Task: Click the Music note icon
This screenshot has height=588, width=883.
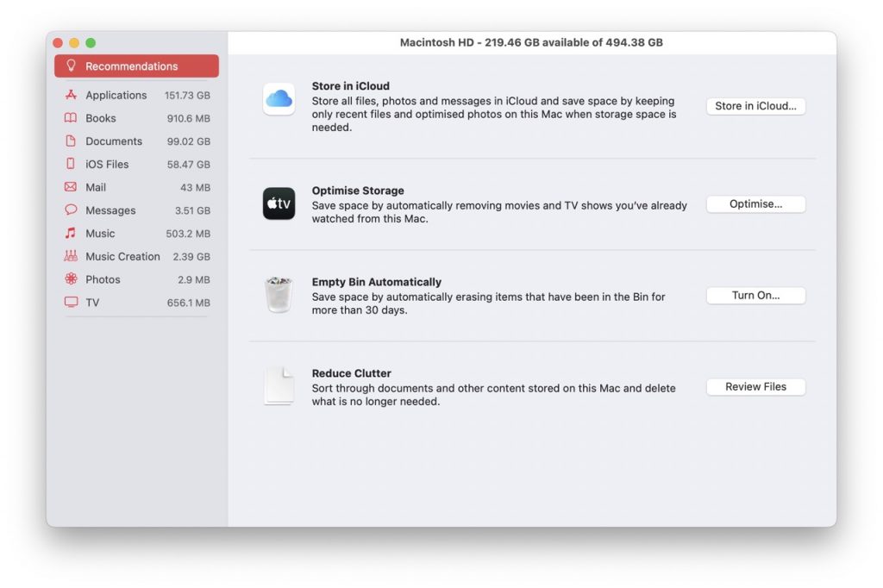Action: 71,233
